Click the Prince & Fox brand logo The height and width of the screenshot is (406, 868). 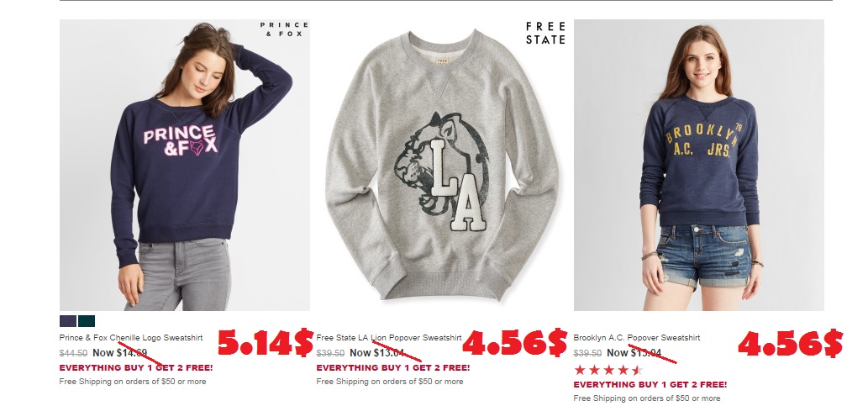(284, 29)
